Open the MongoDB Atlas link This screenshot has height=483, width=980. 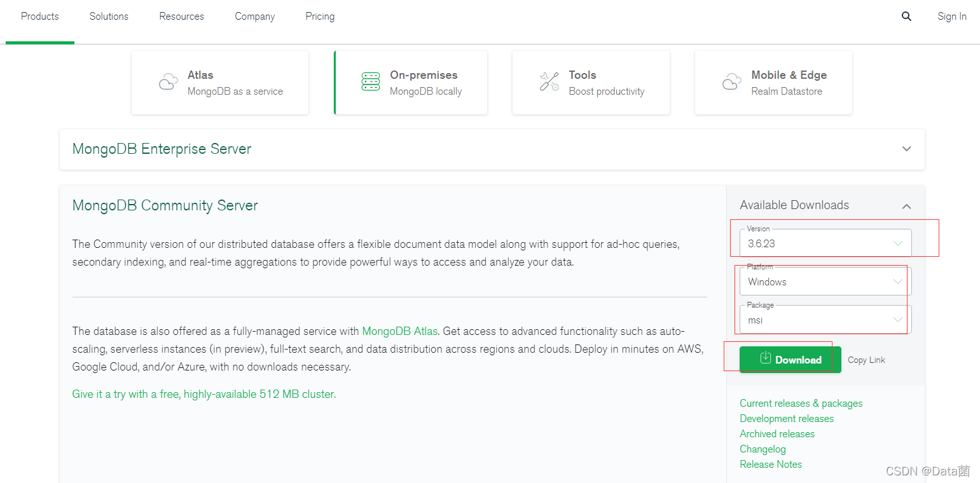(399, 331)
